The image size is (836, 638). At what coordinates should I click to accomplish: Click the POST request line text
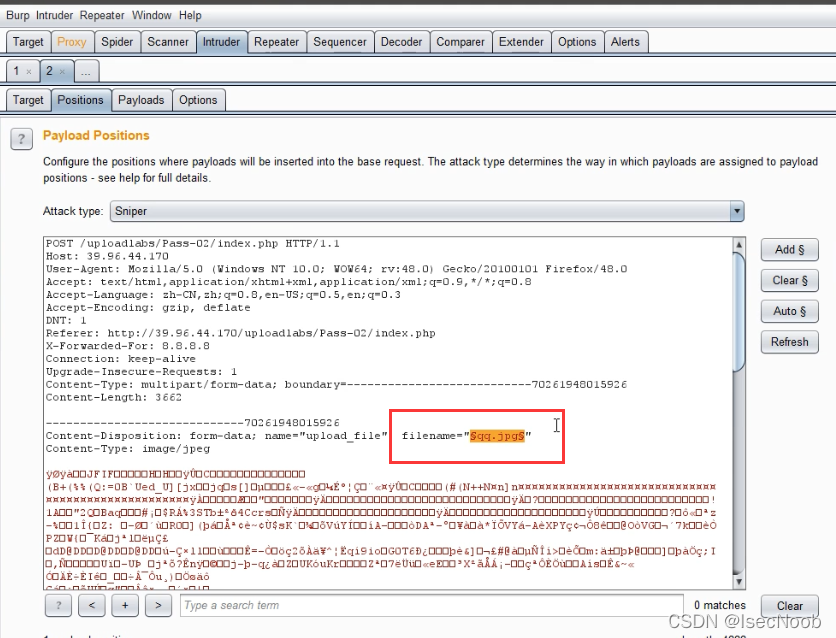point(192,244)
